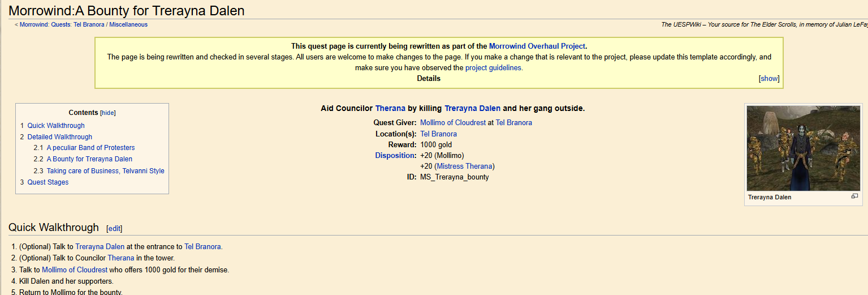Click the Trerayna Dalen image caption
This screenshot has height=295, width=868.
[x=770, y=197]
